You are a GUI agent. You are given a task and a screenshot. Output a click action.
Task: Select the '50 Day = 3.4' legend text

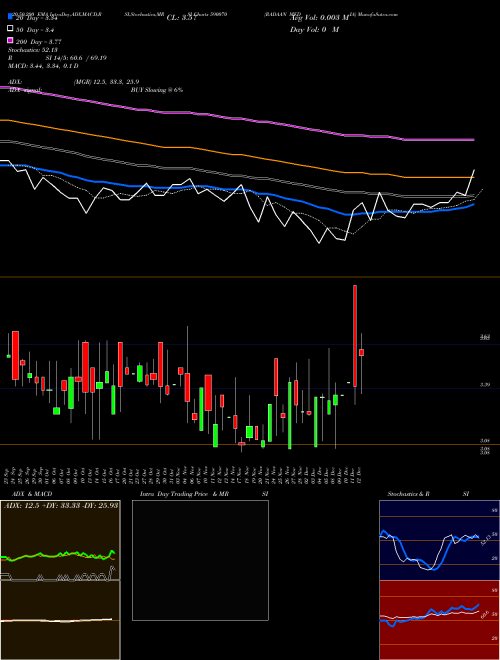37,30
